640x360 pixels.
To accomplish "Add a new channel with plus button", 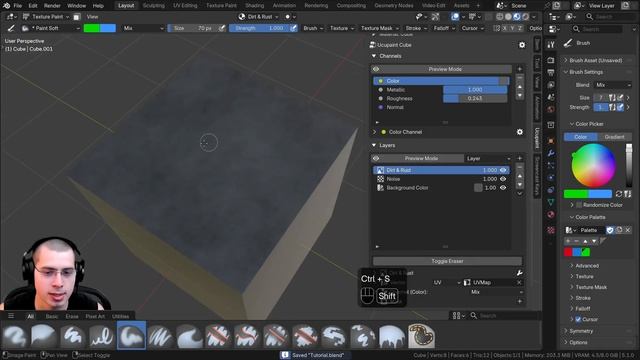I will pyautogui.click(x=520, y=69).
